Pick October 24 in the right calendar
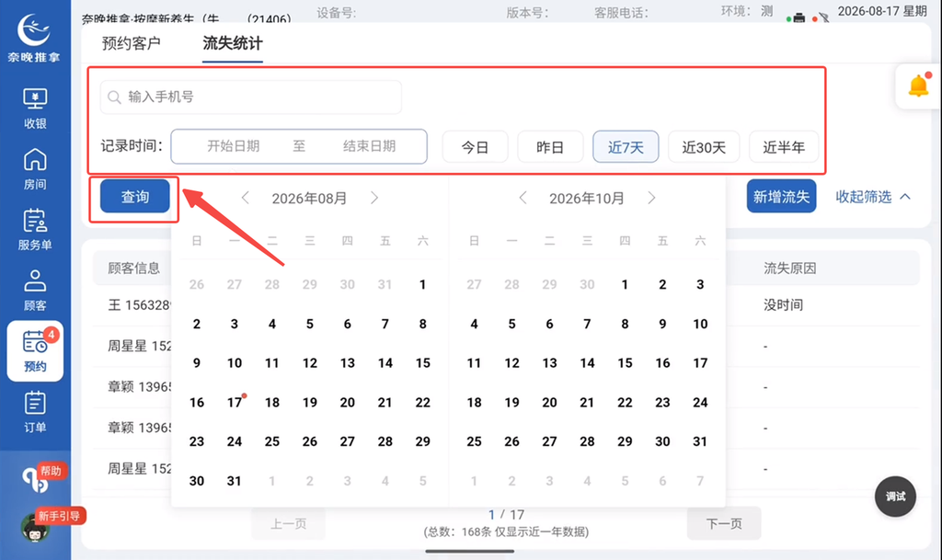The width and height of the screenshot is (942, 560). coord(700,402)
